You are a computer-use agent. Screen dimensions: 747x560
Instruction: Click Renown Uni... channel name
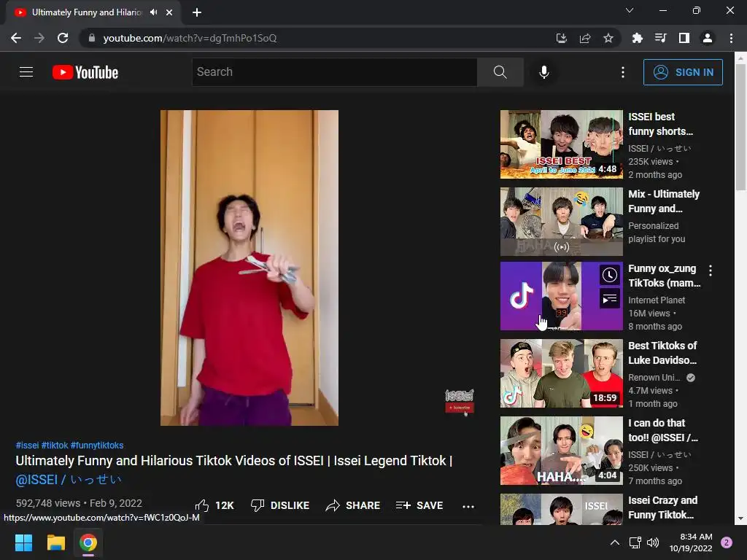click(654, 377)
